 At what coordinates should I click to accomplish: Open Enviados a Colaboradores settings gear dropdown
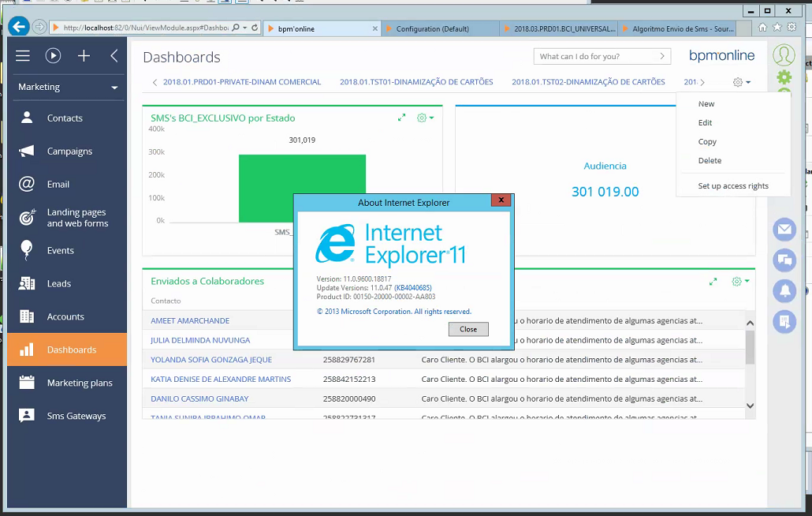(x=740, y=282)
